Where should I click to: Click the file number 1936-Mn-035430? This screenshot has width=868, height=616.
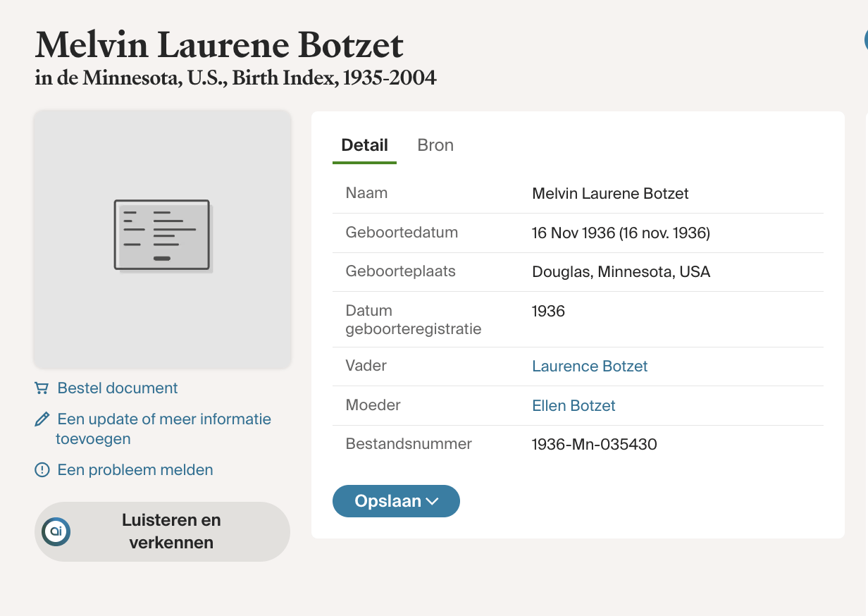594,445
